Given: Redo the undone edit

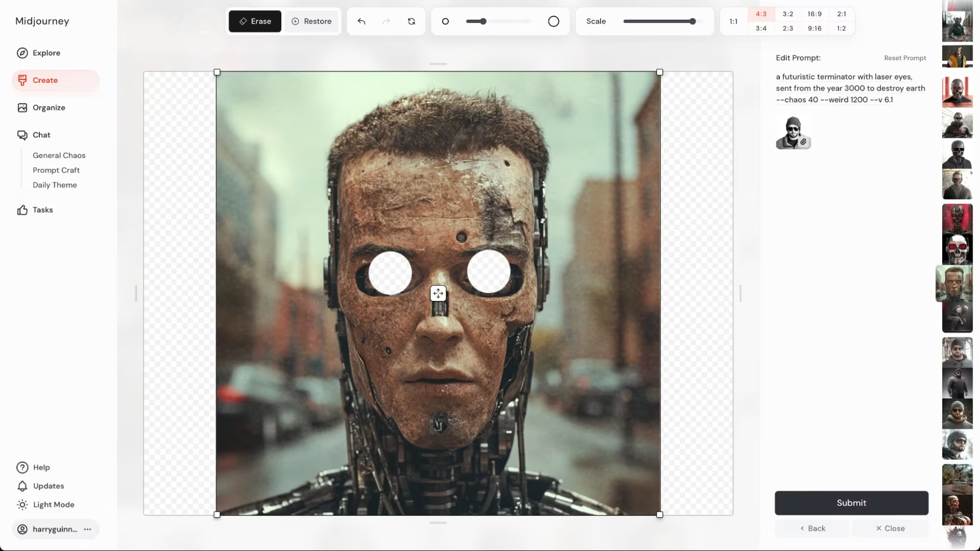Looking at the screenshot, I should 386,21.
